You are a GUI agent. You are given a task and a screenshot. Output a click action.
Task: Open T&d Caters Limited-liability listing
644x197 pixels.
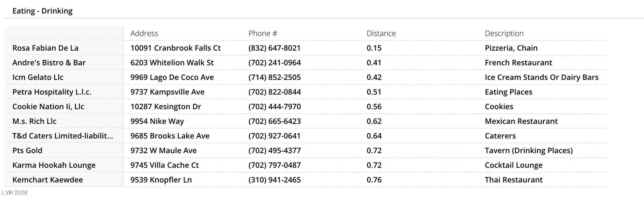click(63, 136)
